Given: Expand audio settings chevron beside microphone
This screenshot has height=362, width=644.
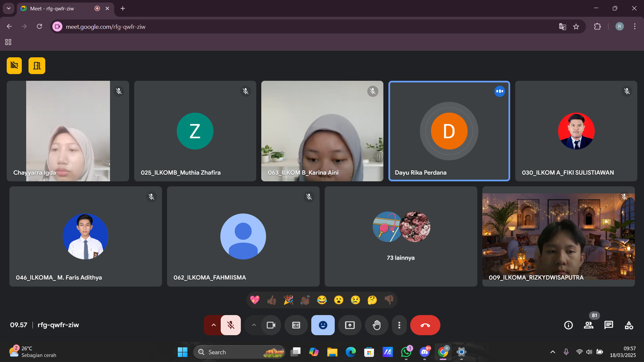Looking at the screenshot, I should tap(213, 325).
